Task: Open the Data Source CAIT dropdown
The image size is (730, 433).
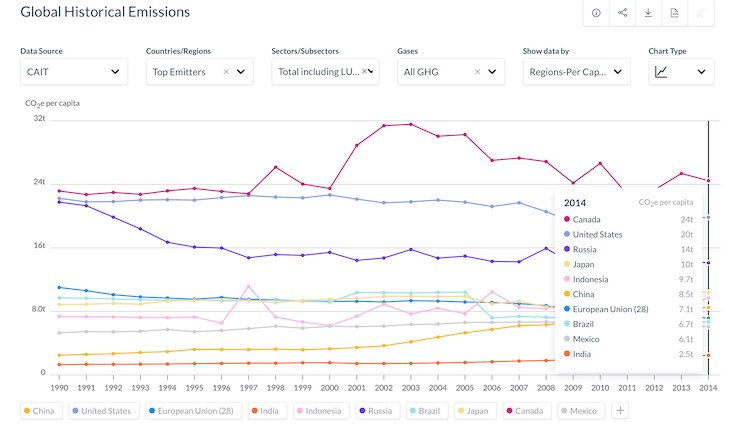Action: tap(73, 72)
